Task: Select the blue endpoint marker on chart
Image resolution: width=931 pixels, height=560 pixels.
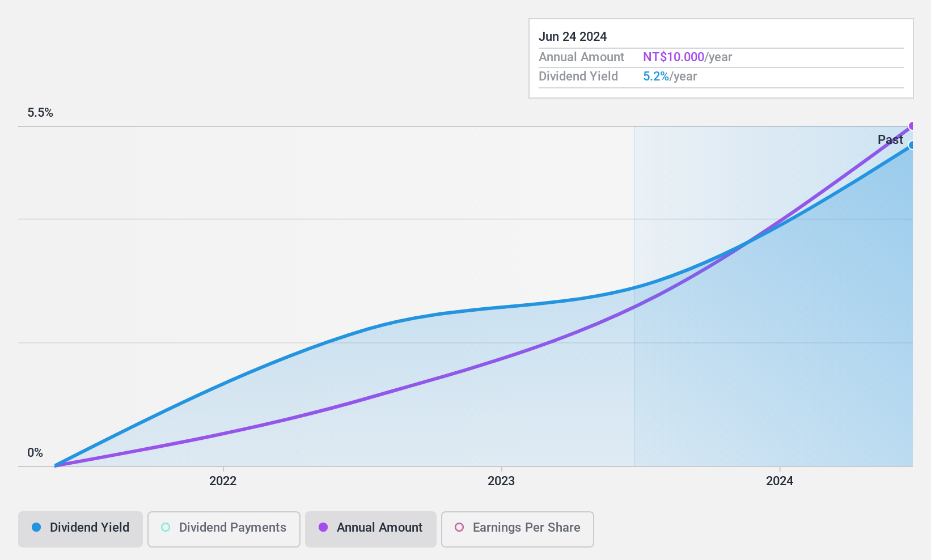Action: [912, 145]
